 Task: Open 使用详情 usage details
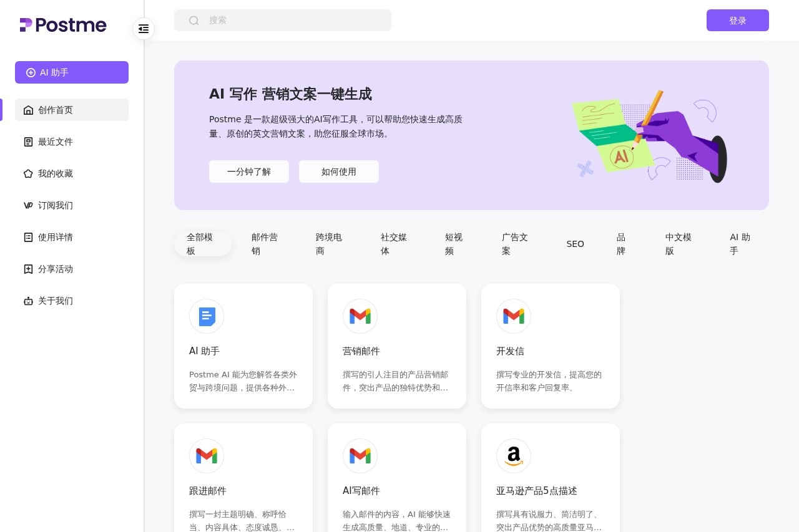pyautogui.click(x=56, y=237)
